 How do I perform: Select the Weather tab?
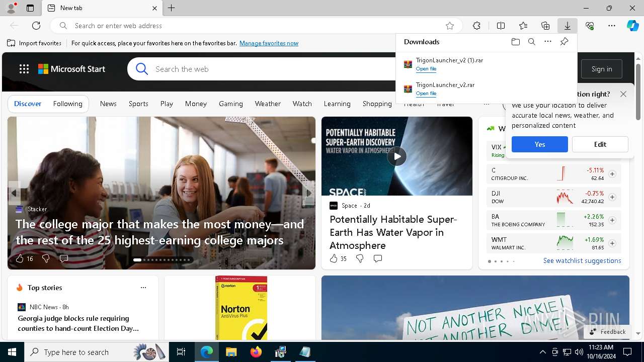click(x=268, y=104)
